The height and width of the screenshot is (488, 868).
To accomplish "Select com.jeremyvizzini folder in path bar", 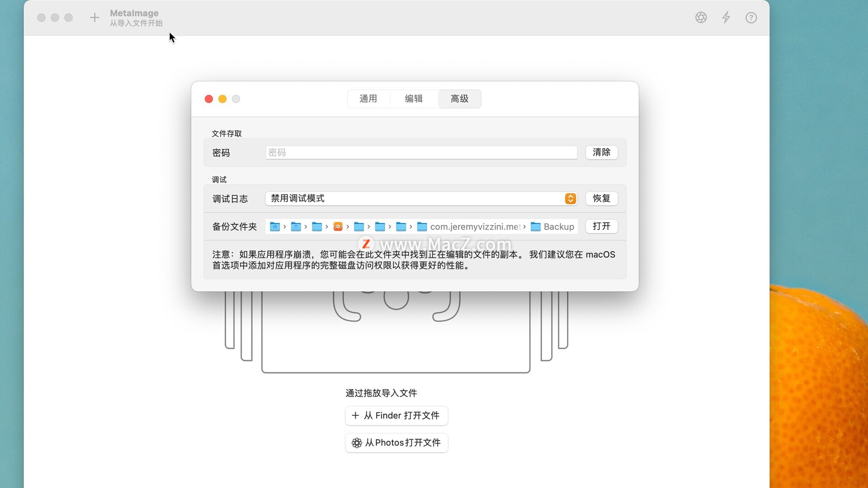I will point(469,226).
